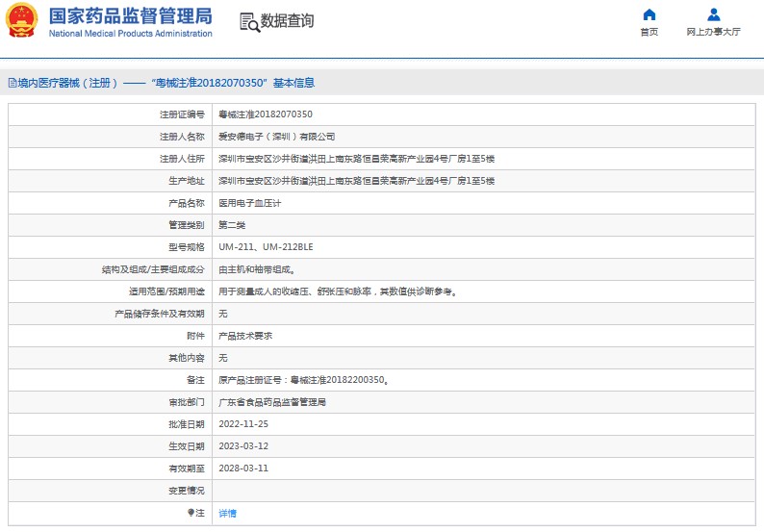Click the 注册证编号 label
The height and width of the screenshot is (532, 764).
[x=182, y=114]
